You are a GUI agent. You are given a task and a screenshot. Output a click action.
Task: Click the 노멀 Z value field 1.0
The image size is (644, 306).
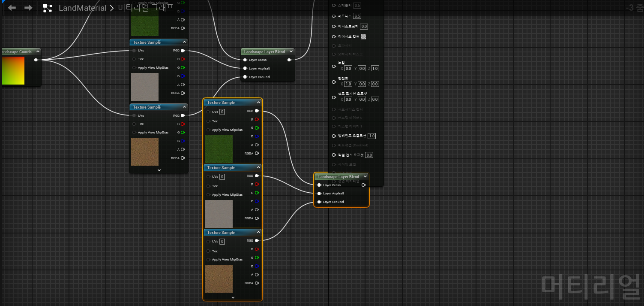coord(375,69)
